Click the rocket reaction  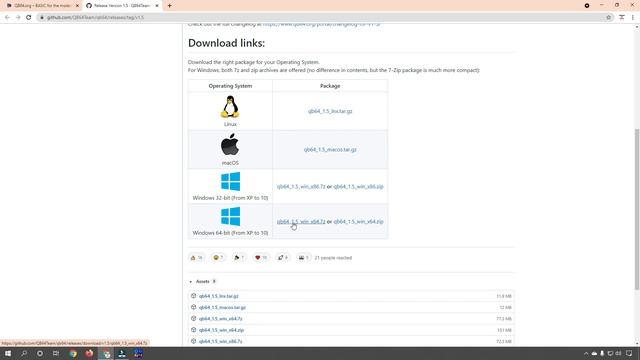(x=282, y=258)
